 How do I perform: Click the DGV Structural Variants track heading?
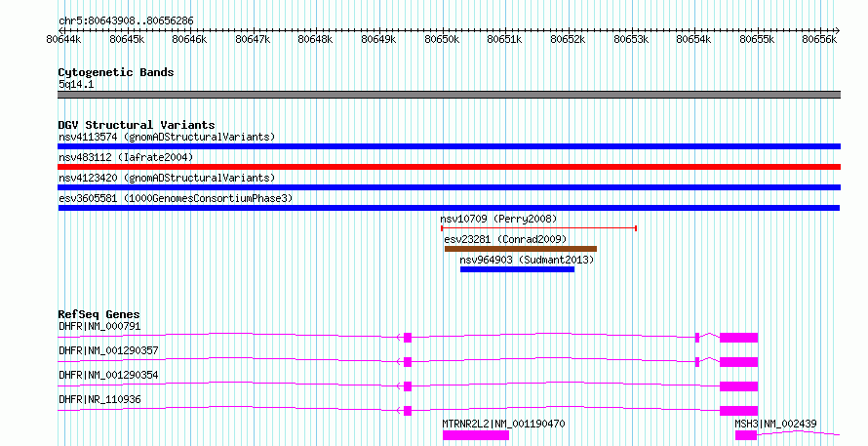(137, 125)
